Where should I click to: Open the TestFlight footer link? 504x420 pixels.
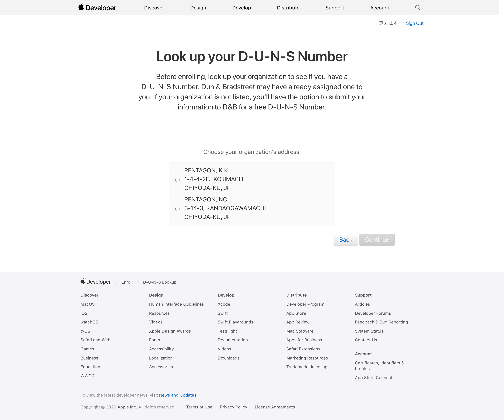point(227,331)
